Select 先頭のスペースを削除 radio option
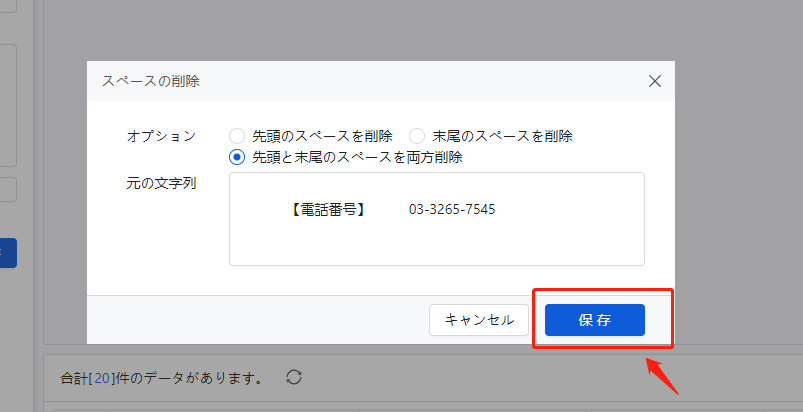803x412 pixels. pos(237,136)
